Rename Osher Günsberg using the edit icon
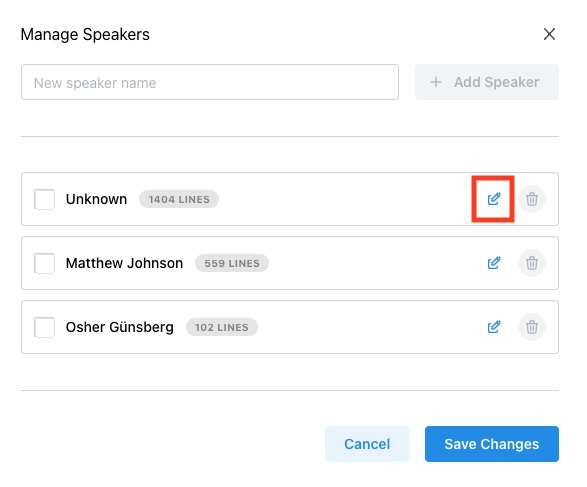The height and width of the screenshot is (487, 587). tap(494, 327)
